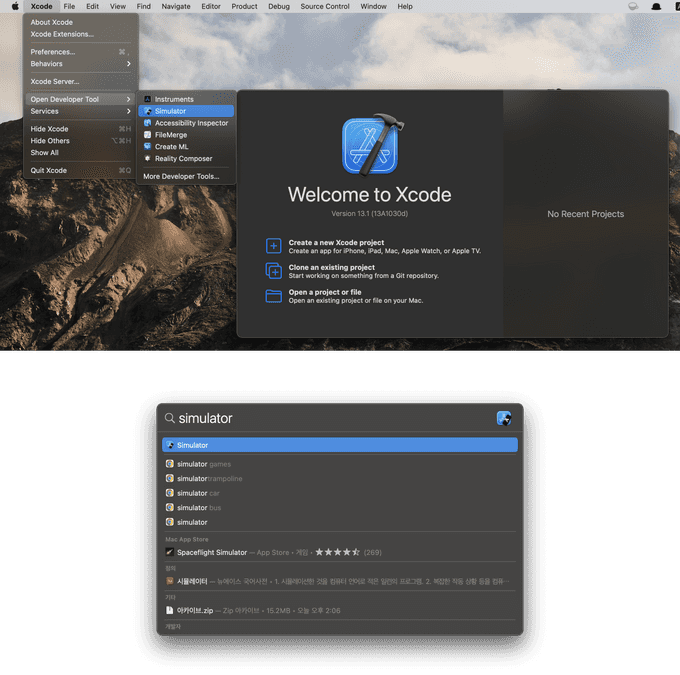Open the Product menu
The image size is (680, 675).
[244, 6]
